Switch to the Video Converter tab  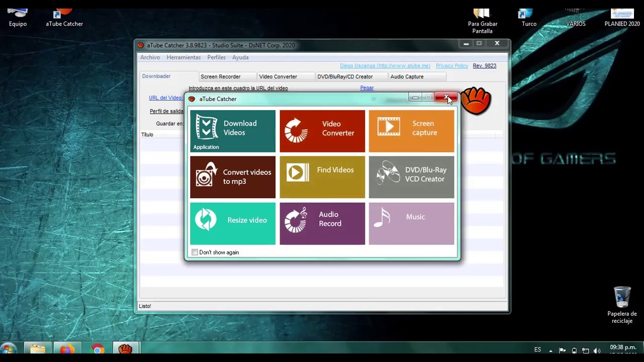[x=286, y=76]
